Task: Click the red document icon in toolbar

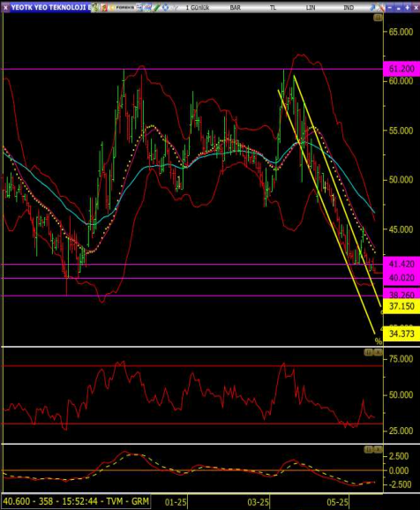Action: 104,7
